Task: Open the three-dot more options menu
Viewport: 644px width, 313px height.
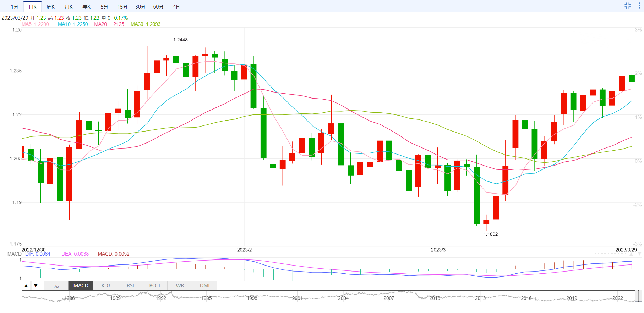Action: point(639,6)
